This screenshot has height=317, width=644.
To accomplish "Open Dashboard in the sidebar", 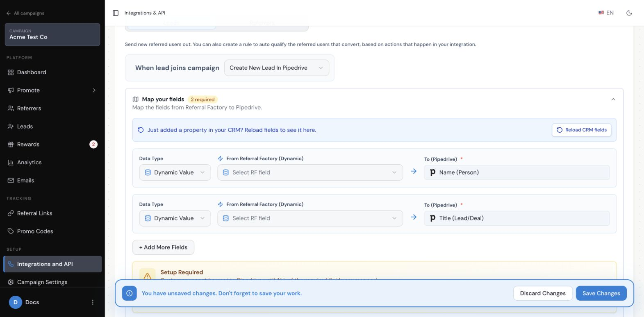I will click(x=52, y=72).
